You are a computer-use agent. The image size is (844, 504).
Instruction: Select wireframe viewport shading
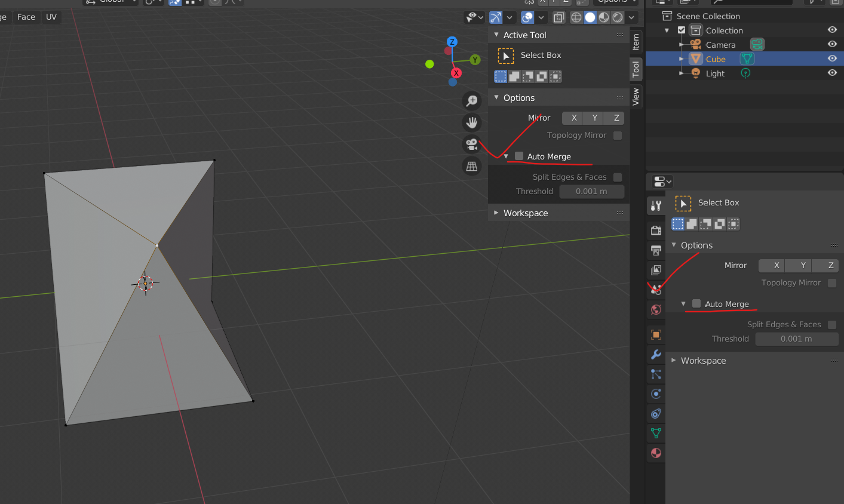point(576,17)
